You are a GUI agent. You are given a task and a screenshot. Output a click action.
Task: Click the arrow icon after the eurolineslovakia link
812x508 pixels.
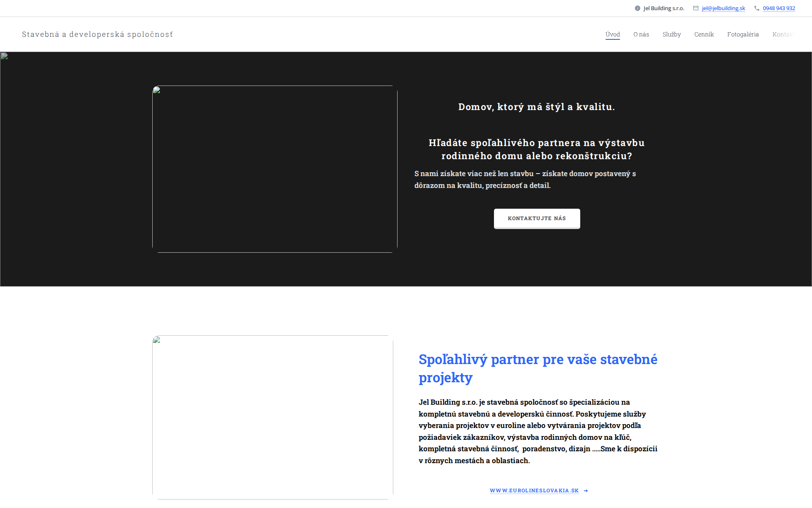[x=586, y=491]
